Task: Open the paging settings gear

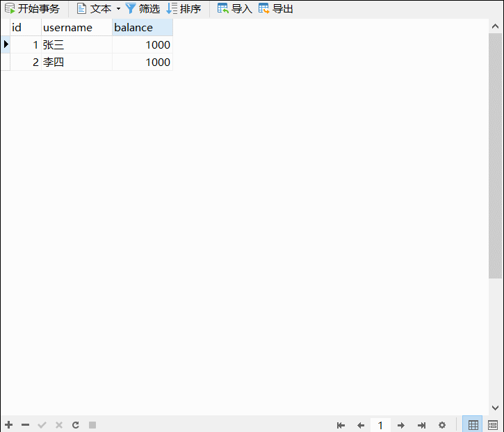Action: tap(442, 425)
